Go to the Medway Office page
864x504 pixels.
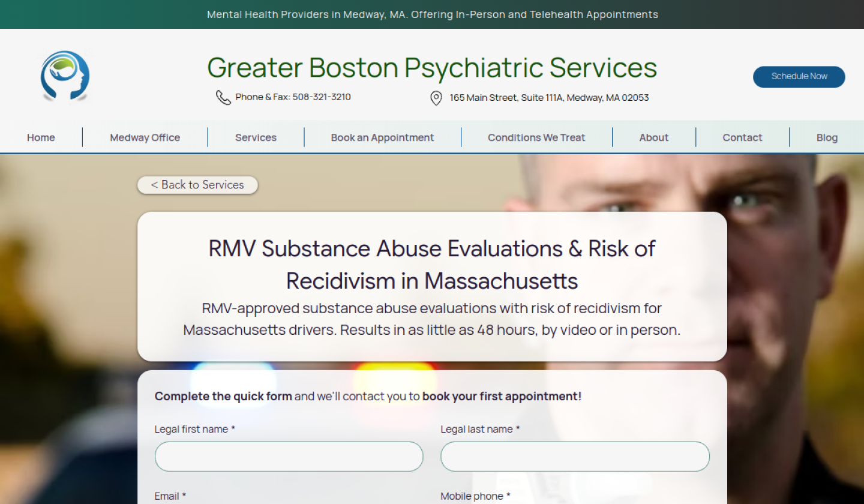pyautogui.click(x=145, y=137)
